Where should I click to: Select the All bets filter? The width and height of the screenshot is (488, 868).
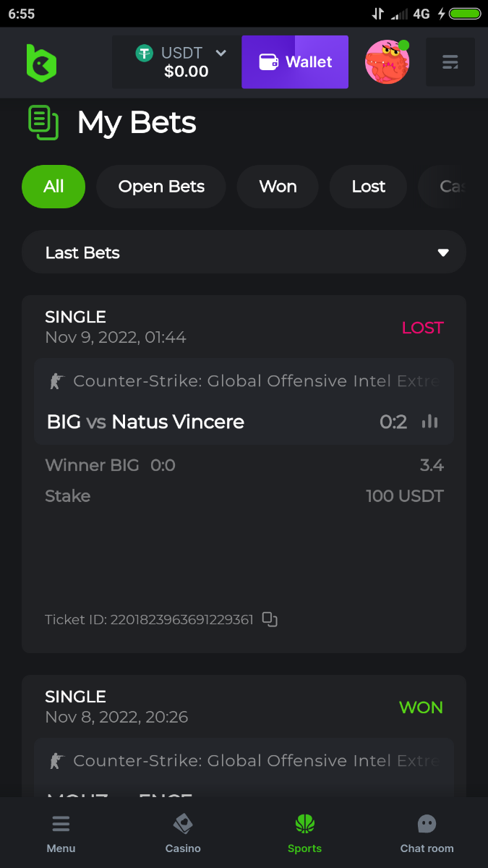pos(53,187)
